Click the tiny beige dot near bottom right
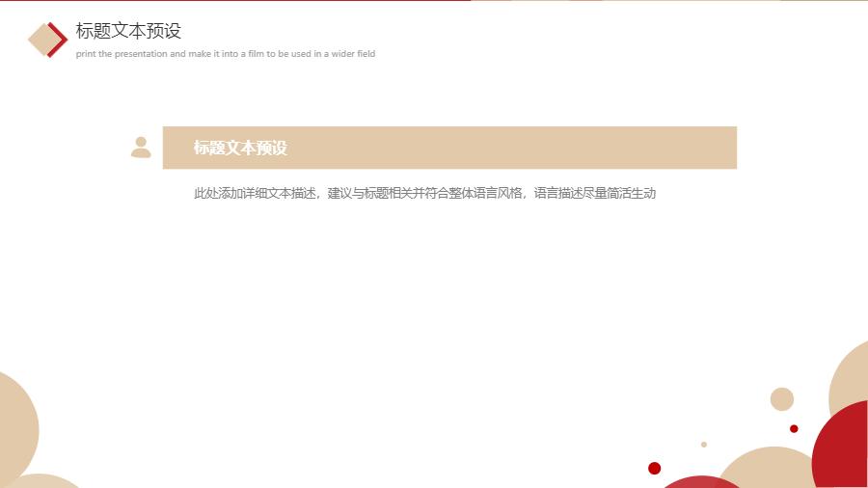Image resolution: width=868 pixels, height=488 pixels. coord(704,445)
